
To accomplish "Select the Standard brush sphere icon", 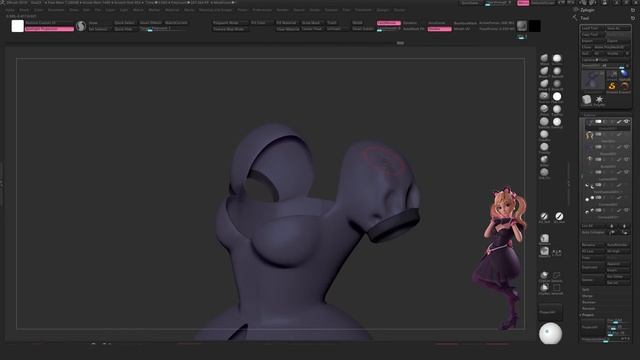I will coord(557,58).
